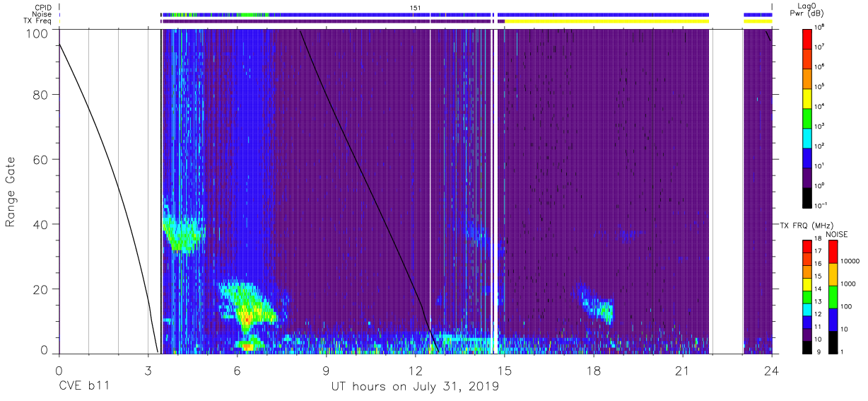Pick the top red segment of power colorbar
The height and width of the screenshot is (401, 868).
click(809, 37)
